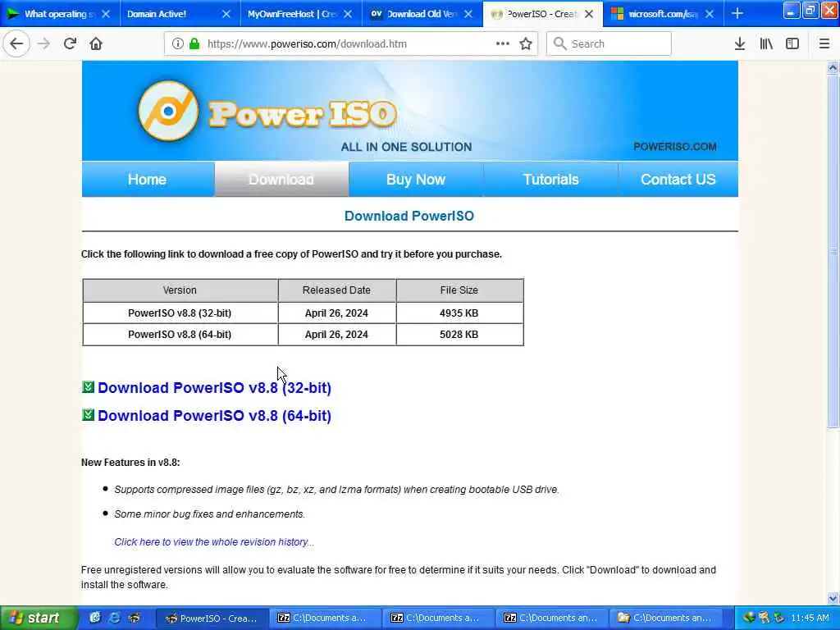Select folder 'C:\Documents an...' taskbar button

[664, 619]
